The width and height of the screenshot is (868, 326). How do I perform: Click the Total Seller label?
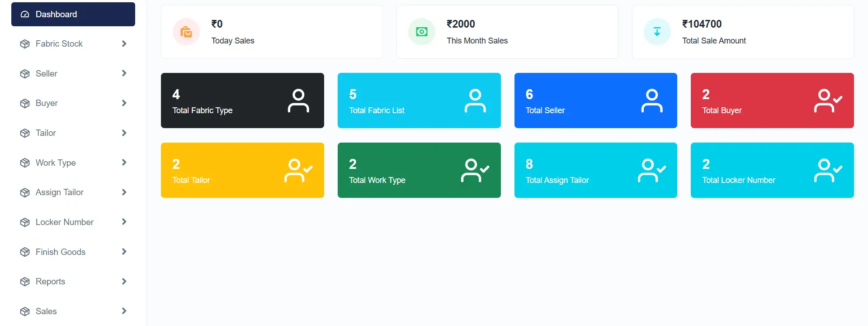coord(545,110)
